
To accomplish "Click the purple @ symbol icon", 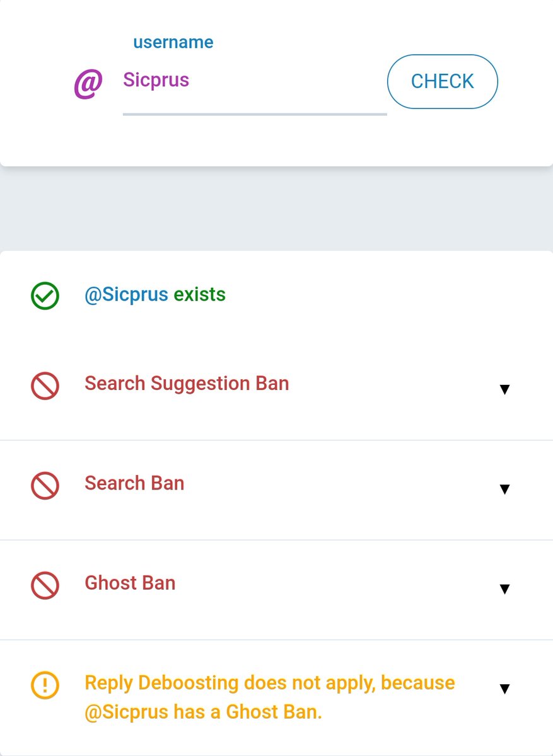I will click(x=88, y=84).
